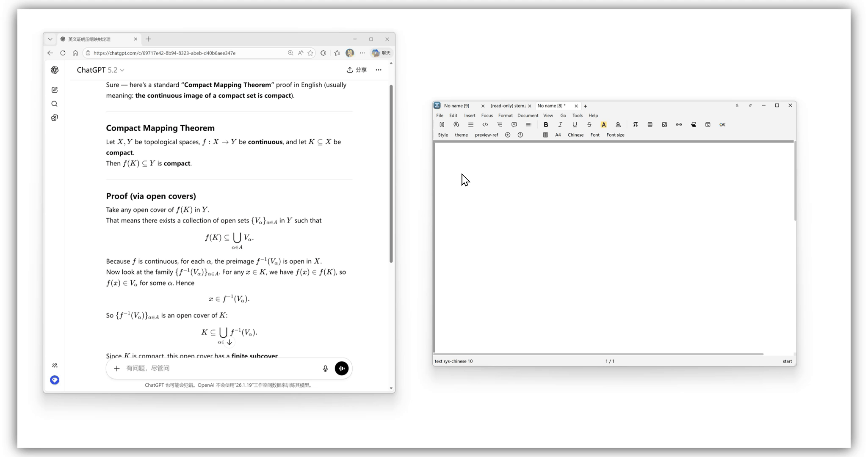Insert a hyperlink via link icon
The image size is (868, 457).
[679, 124]
